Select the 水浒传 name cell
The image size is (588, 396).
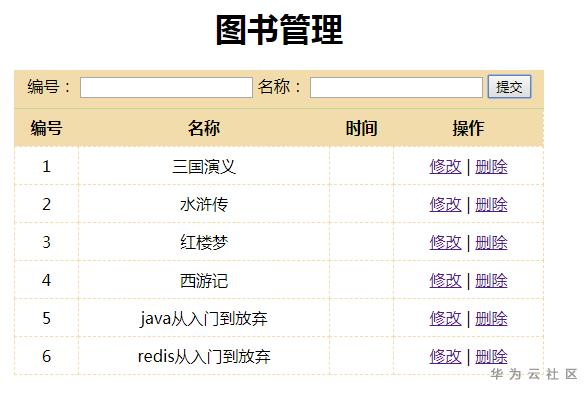[204, 204]
